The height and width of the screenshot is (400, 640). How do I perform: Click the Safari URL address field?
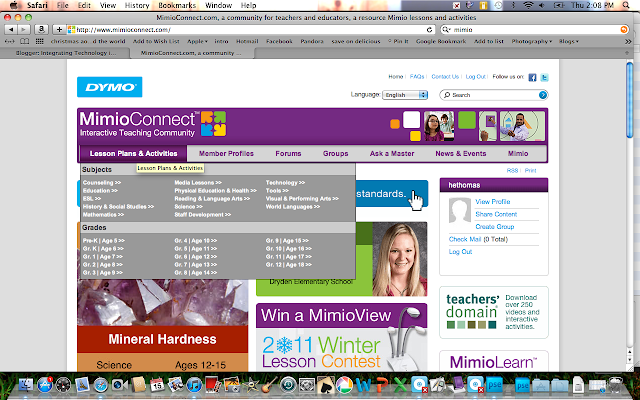pos(249,30)
